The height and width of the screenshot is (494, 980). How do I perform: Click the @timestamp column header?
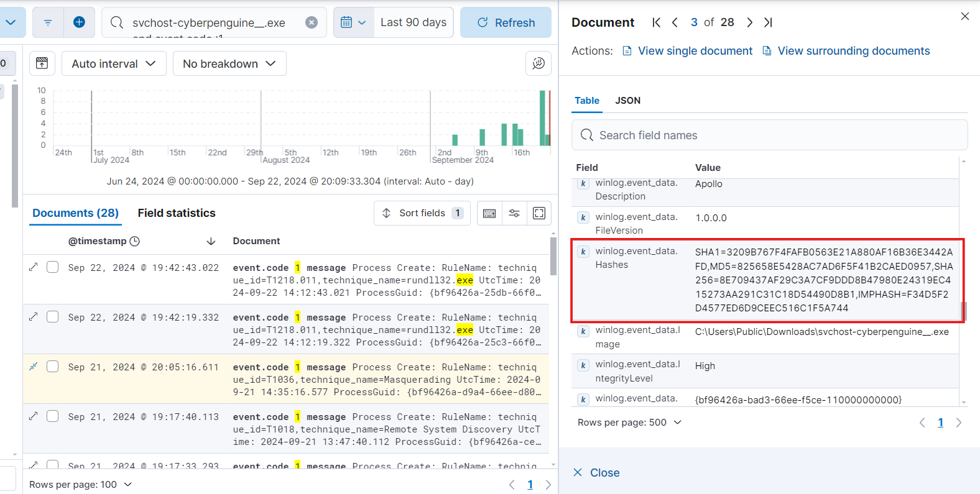[98, 241]
